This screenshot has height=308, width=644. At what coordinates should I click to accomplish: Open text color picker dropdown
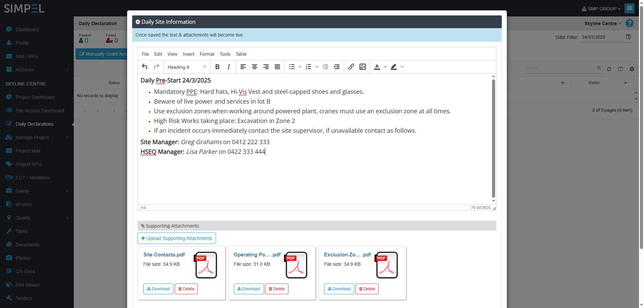point(385,67)
